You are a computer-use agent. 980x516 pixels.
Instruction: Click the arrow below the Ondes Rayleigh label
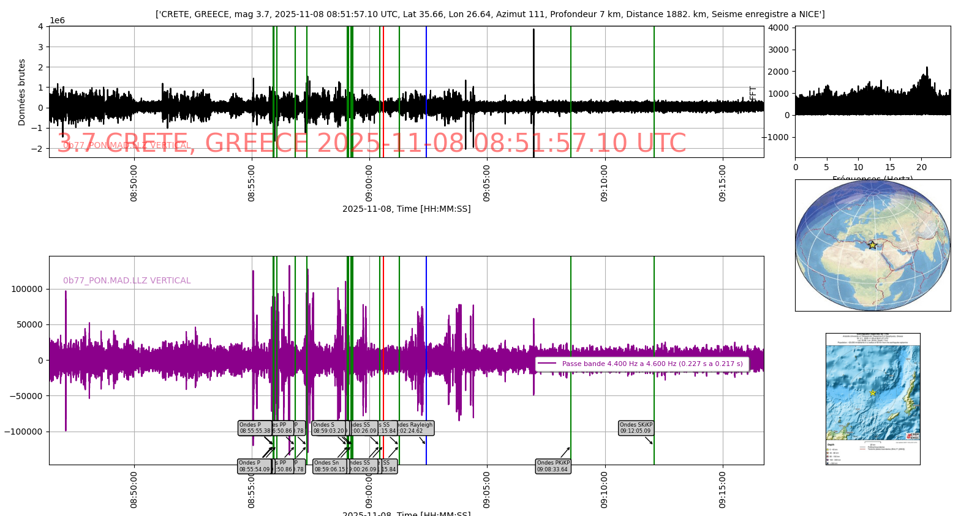(x=421, y=440)
